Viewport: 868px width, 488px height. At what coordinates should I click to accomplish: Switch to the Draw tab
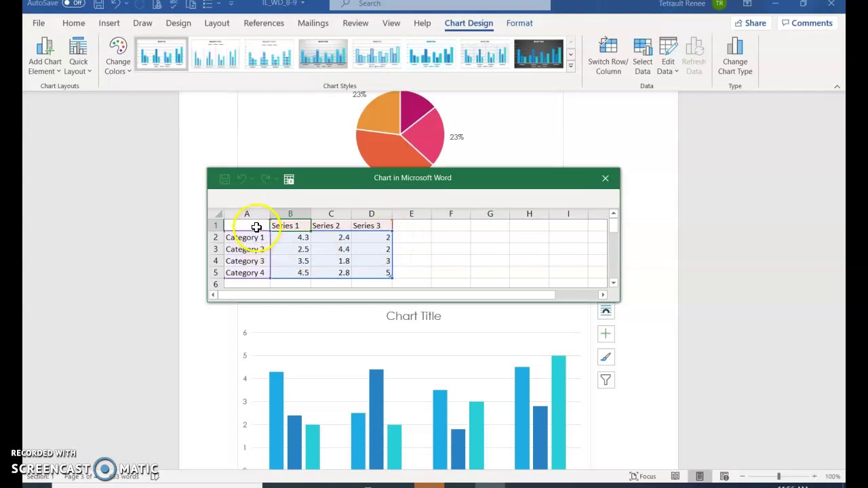click(x=142, y=23)
